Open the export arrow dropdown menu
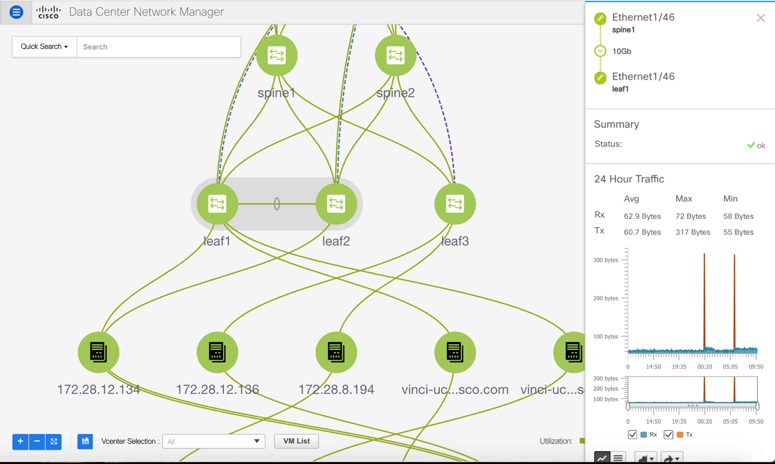 click(673, 458)
